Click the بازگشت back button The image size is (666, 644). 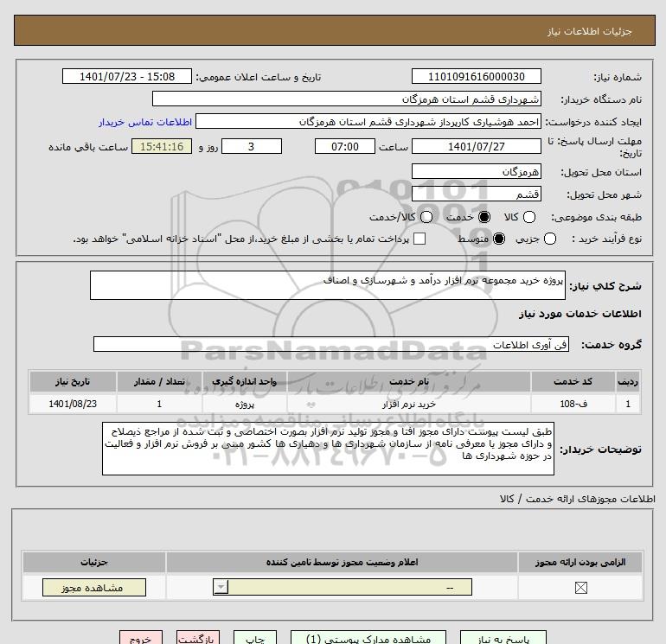click(198, 639)
